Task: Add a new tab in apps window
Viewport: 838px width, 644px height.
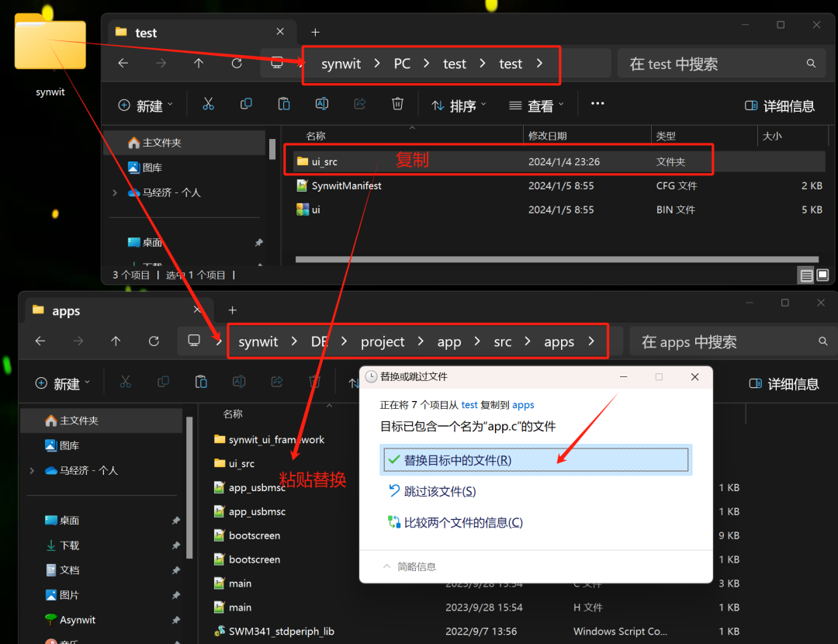Action: (x=233, y=310)
